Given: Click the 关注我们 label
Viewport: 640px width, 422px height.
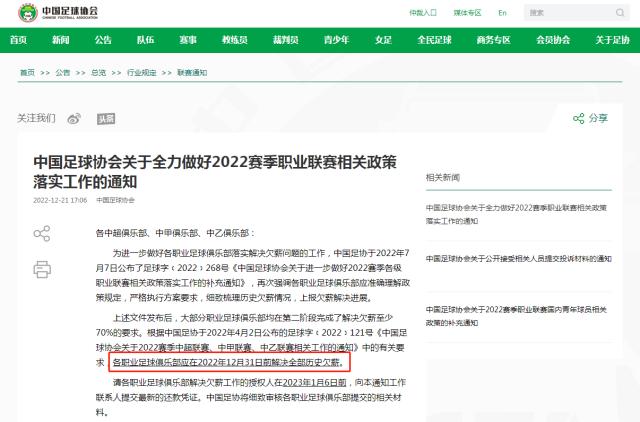Looking at the screenshot, I should (36, 118).
